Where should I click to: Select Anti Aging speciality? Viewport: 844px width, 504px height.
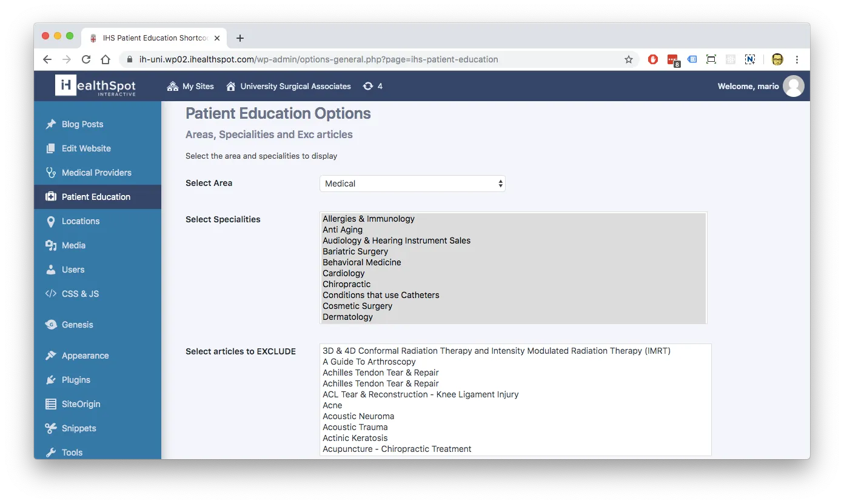(514, 230)
